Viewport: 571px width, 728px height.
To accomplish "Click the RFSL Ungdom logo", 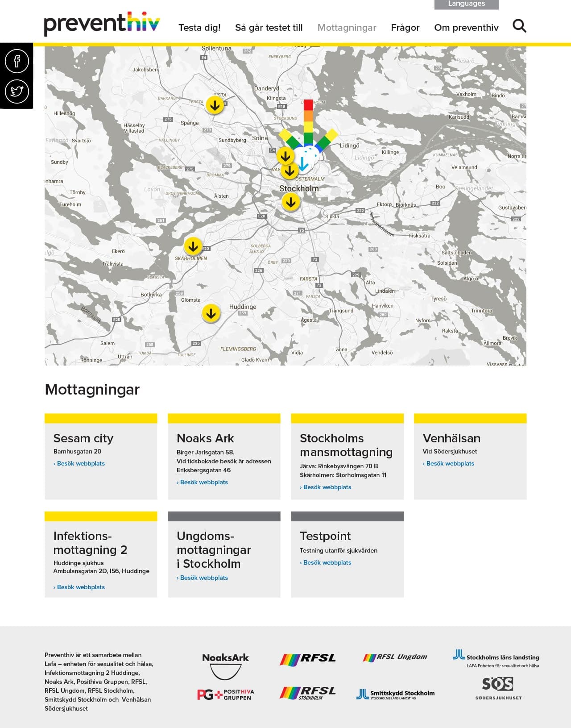I will tap(395, 657).
